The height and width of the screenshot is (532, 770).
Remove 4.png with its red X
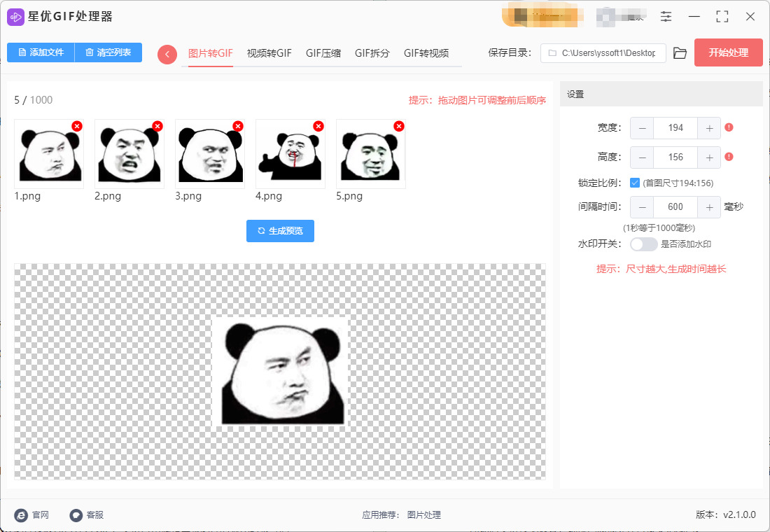coord(318,126)
